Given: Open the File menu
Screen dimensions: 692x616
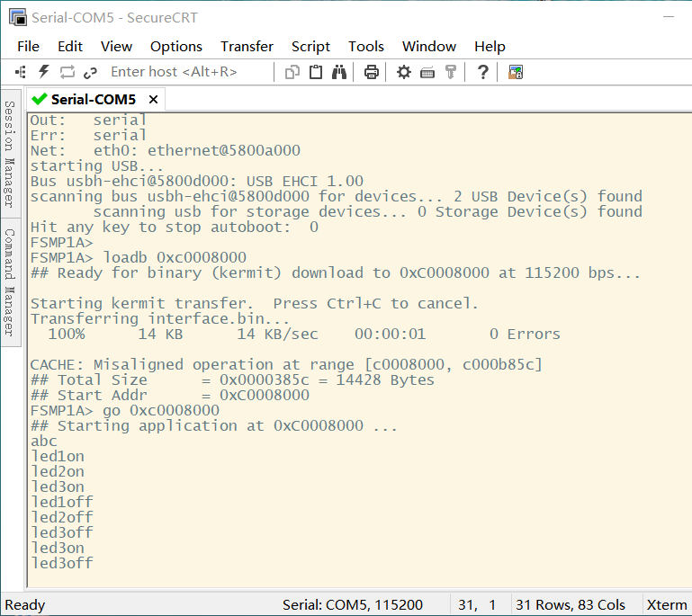Looking at the screenshot, I should (x=28, y=46).
